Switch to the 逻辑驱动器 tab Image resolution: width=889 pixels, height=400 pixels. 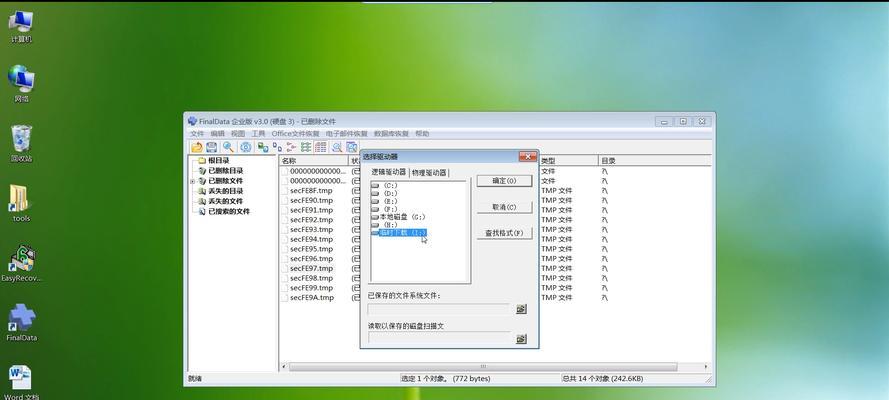click(388, 172)
